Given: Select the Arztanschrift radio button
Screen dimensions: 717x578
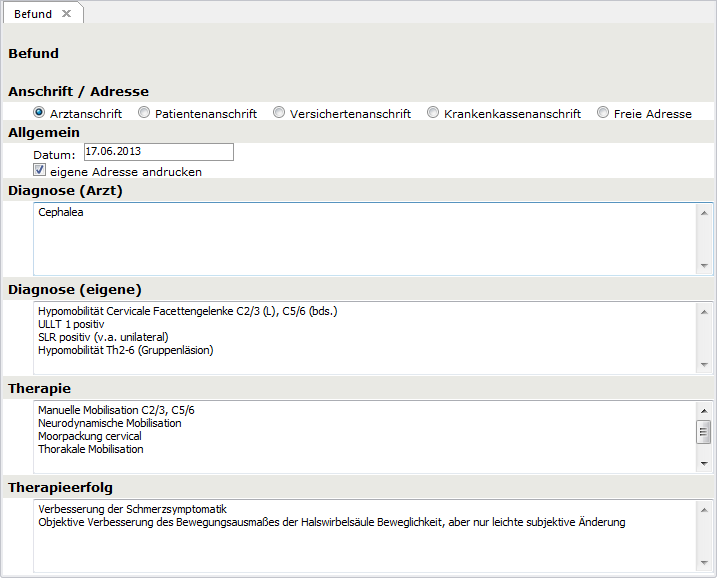Looking at the screenshot, I should 40,113.
